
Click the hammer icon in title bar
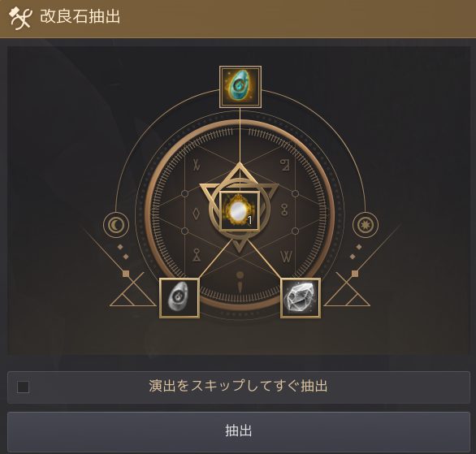point(19,18)
